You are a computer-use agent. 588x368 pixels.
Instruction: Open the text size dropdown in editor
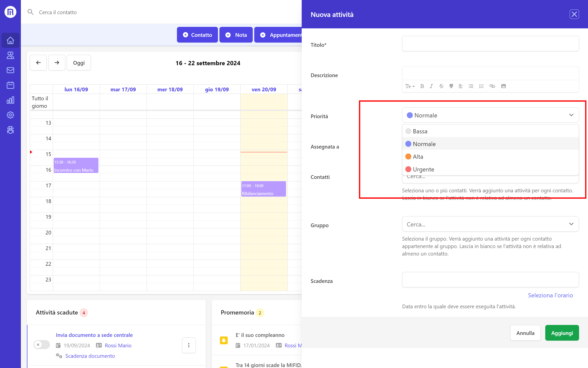coord(410,86)
